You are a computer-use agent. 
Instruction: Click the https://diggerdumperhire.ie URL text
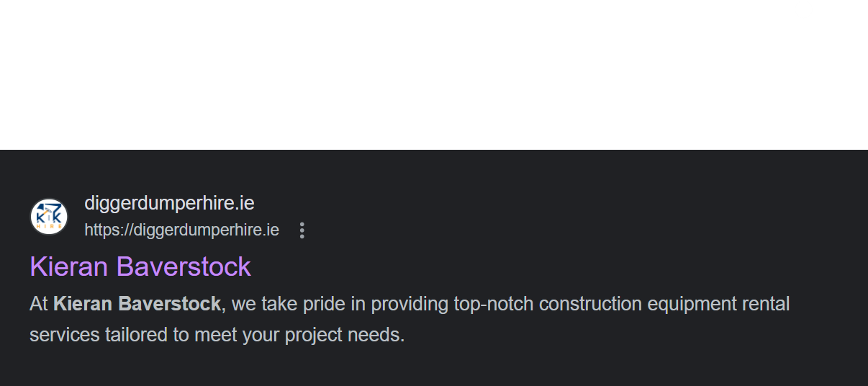pyautogui.click(x=181, y=230)
